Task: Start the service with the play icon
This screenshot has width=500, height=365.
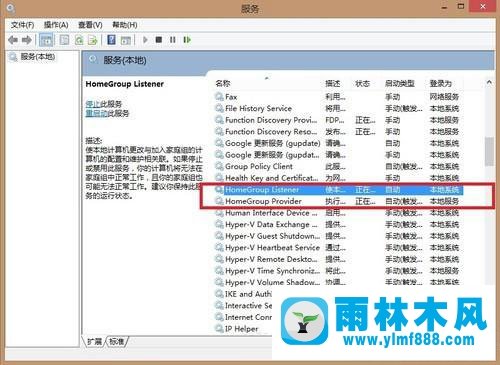Action: pos(145,40)
